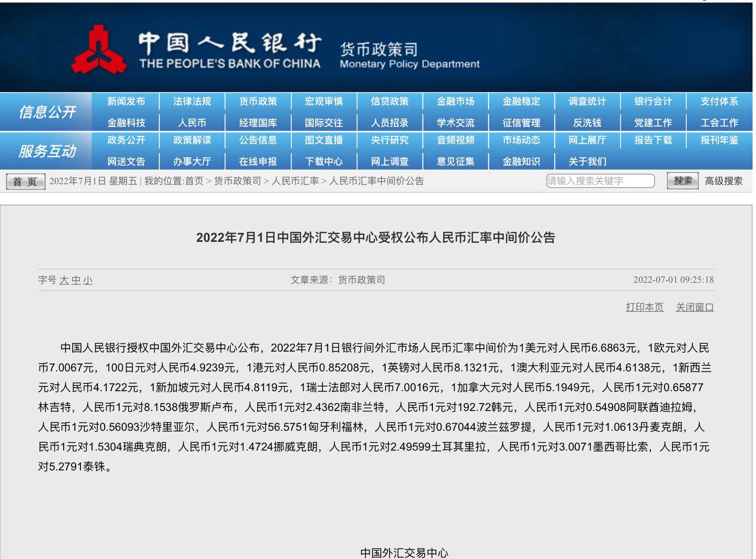
Task: Go to the 公告信息 section
Action: 258,140
